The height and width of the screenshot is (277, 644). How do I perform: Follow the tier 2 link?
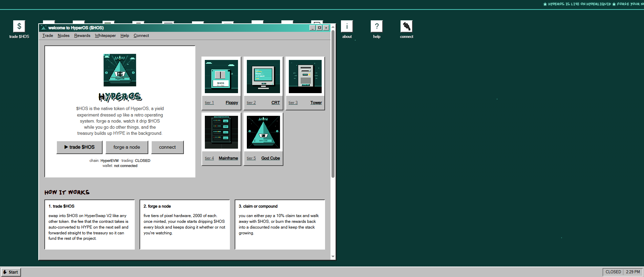(x=251, y=103)
